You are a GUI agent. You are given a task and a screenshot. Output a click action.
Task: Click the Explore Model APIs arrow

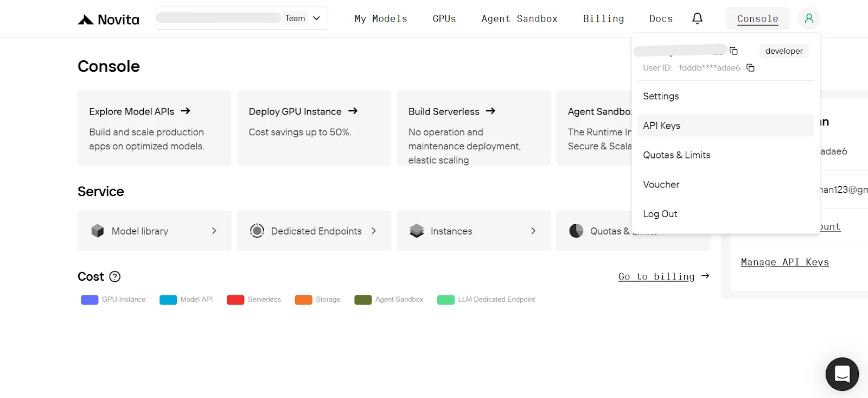click(x=186, y=111)
